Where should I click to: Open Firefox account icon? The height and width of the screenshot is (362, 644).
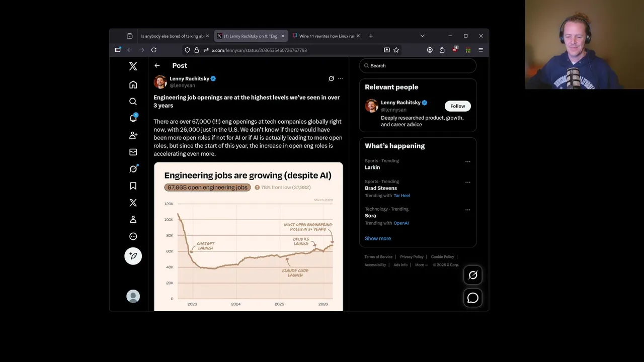point(430,50)
